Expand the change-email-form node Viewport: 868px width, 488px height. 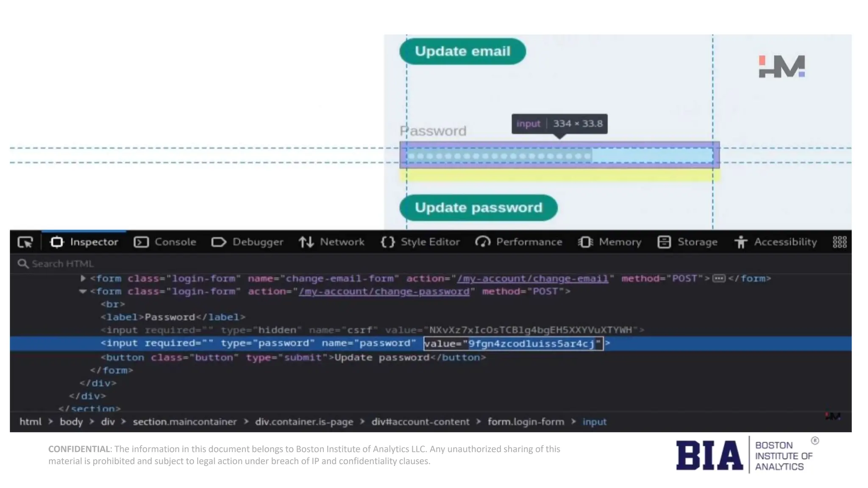pyautogui.click(x=83, y=278)
